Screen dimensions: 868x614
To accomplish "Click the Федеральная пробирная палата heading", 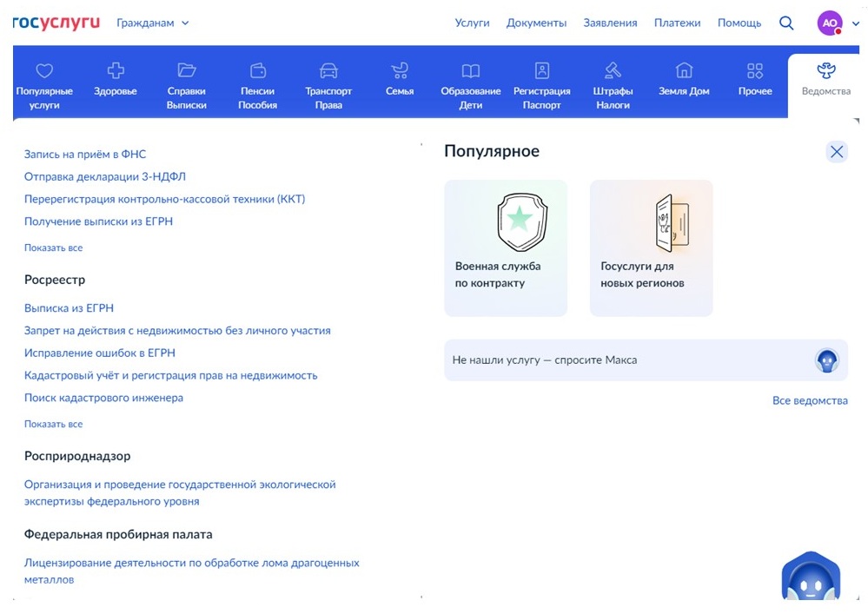I will [x=118, y=535].
